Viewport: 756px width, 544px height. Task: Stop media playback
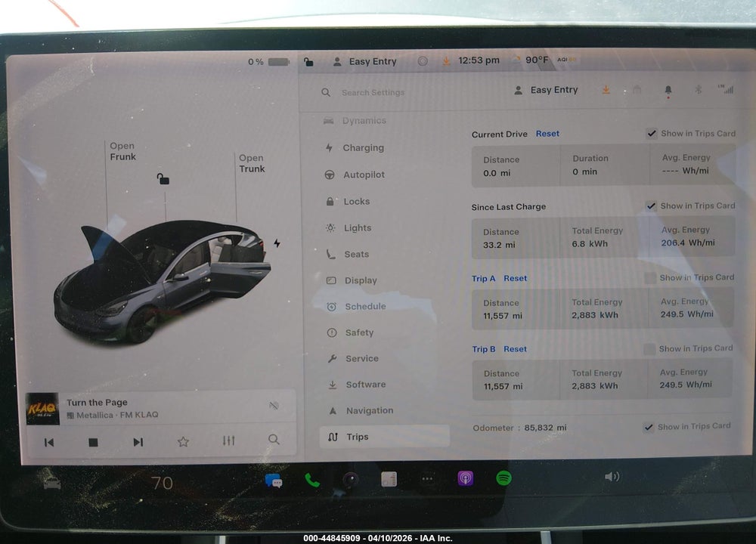point(94,442)
